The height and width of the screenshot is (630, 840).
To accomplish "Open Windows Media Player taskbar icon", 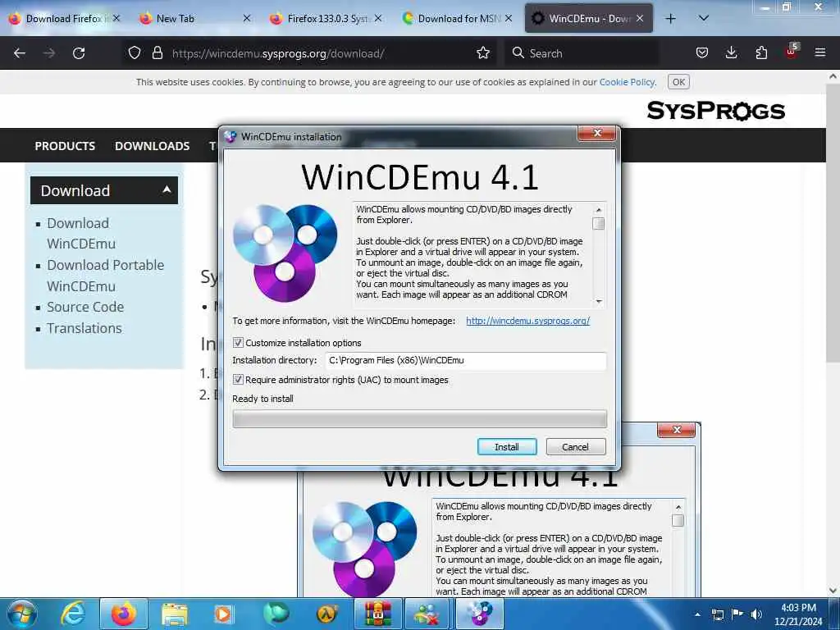I will tap(223, 614).
